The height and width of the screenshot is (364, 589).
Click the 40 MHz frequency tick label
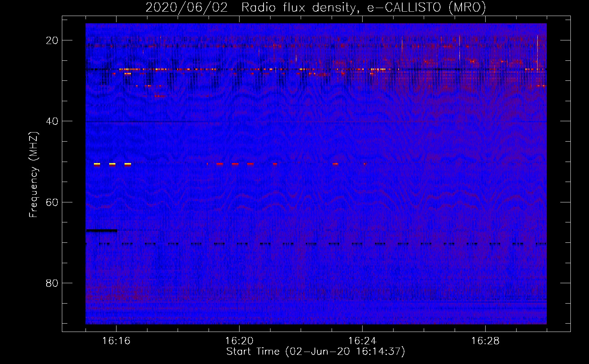52,121
